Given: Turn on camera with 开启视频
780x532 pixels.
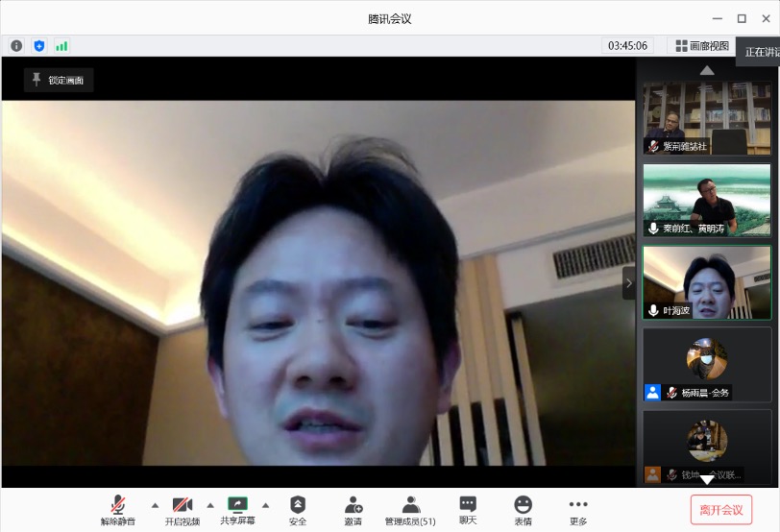Looking at the screenshot, I should tap(183, 505).
